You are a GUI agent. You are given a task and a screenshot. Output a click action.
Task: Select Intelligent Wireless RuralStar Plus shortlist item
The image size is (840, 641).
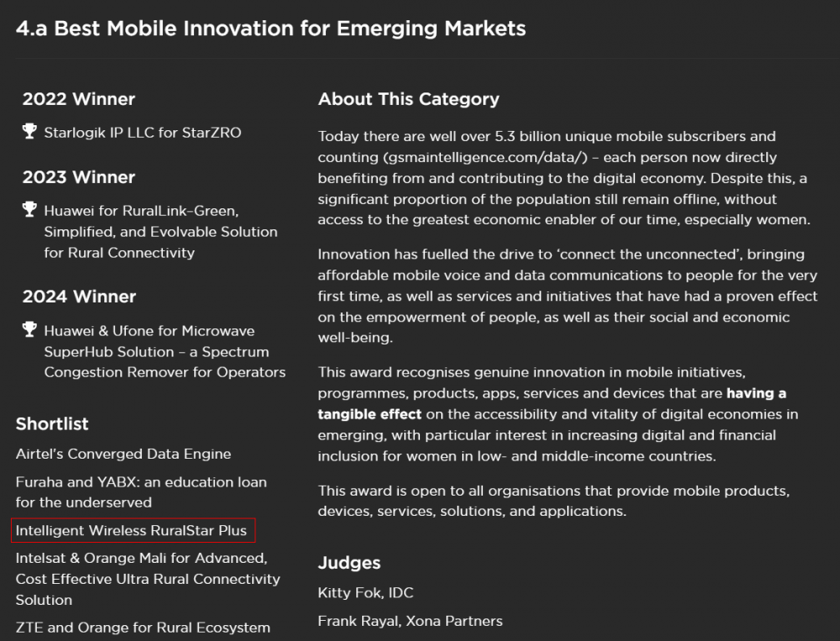tap(131, 531)
